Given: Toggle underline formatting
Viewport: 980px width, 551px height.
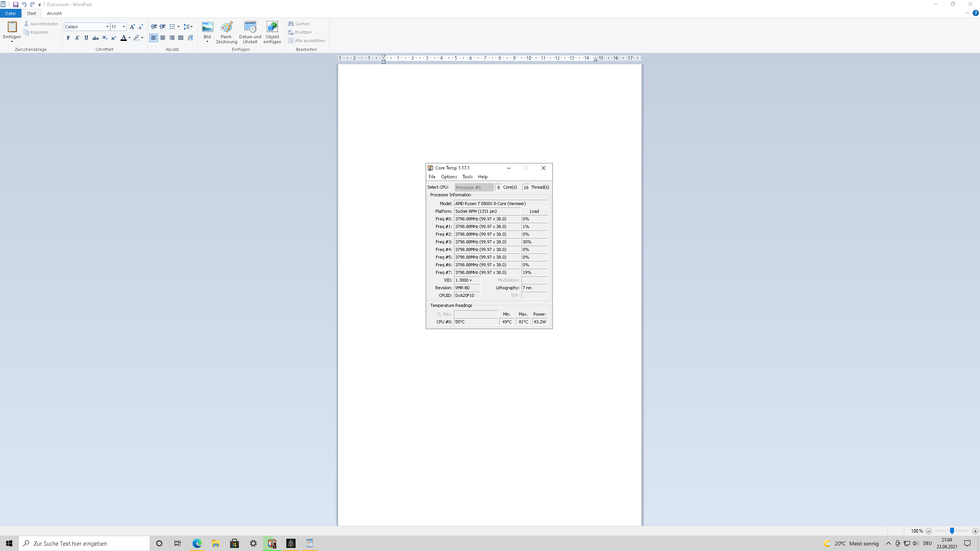Looking at the screenshot, I should click(86, 38).
